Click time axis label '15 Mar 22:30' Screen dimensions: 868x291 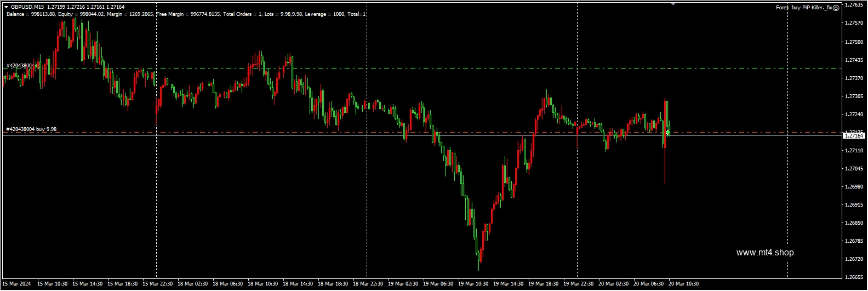tap(157, 284)
